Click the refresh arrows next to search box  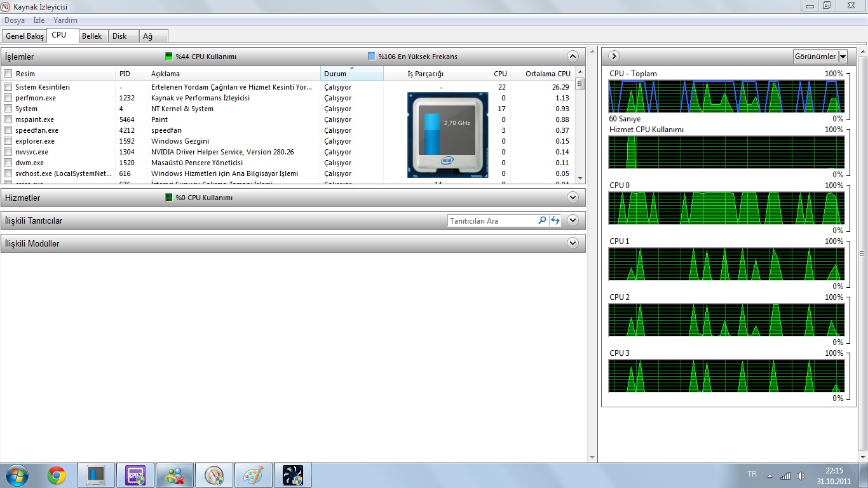click(555, 220)
